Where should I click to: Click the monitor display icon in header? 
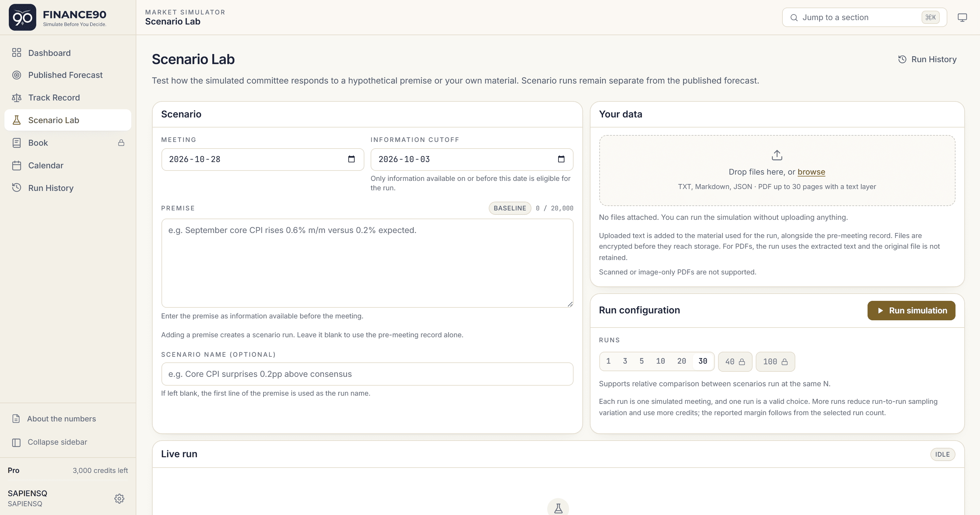[962, 18]
